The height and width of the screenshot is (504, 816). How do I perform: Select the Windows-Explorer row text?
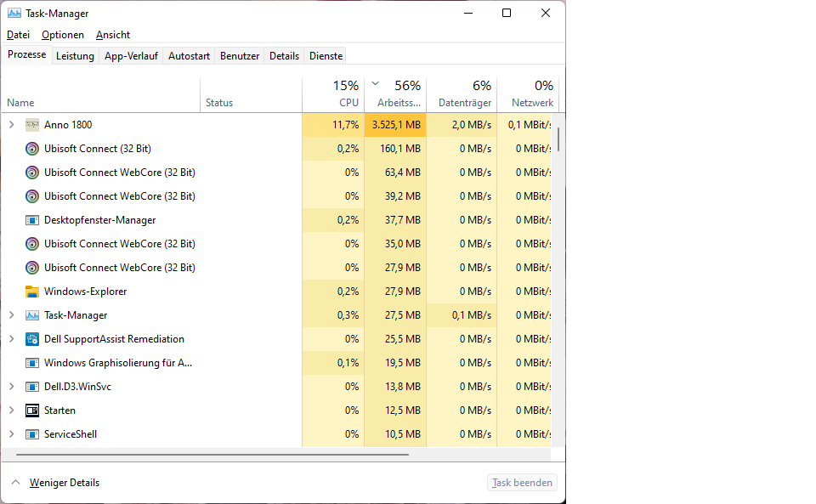pyautogui.click(x=85, y=292)
